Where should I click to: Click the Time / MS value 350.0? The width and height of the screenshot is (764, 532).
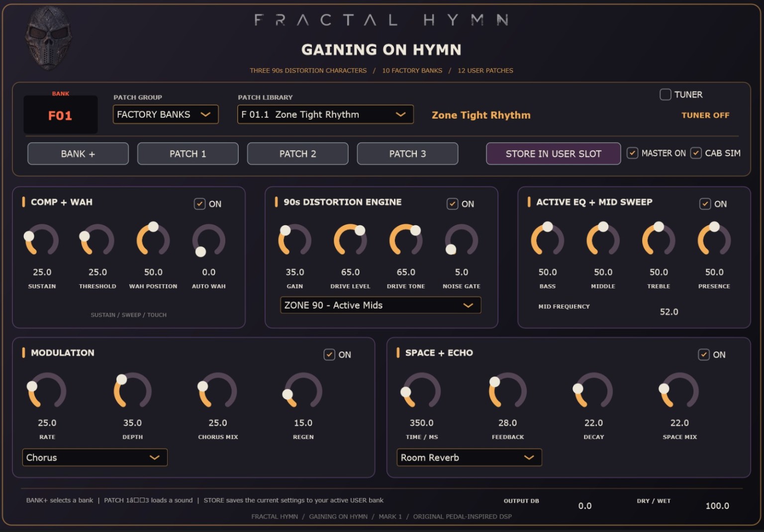(x=421, y=423)
